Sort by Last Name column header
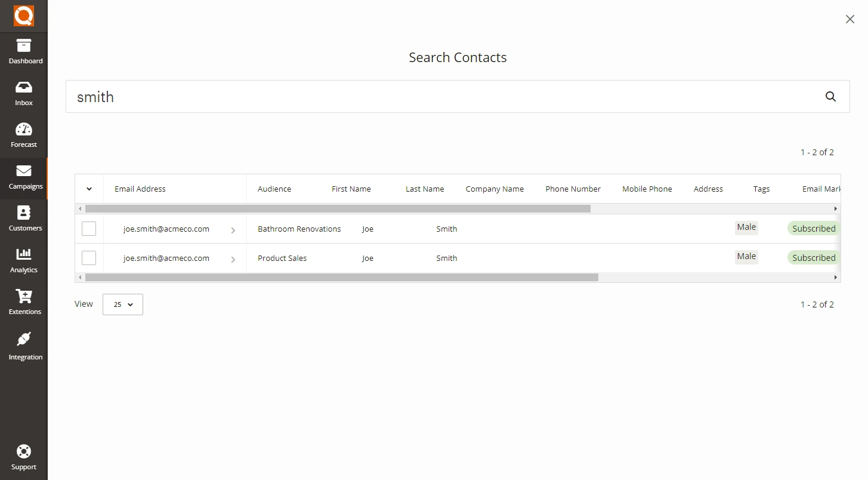Viewport: 868px width, 480px height. (x=425, y=189)
